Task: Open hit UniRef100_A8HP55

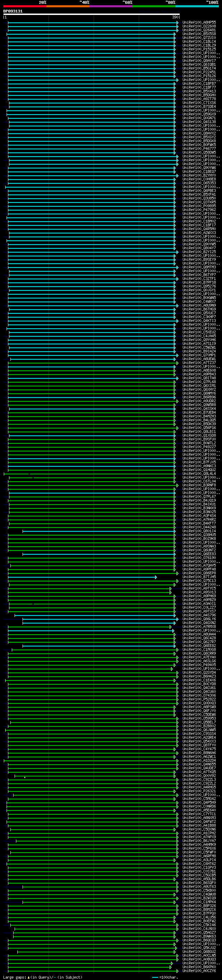Action: [x=199, y=23]
